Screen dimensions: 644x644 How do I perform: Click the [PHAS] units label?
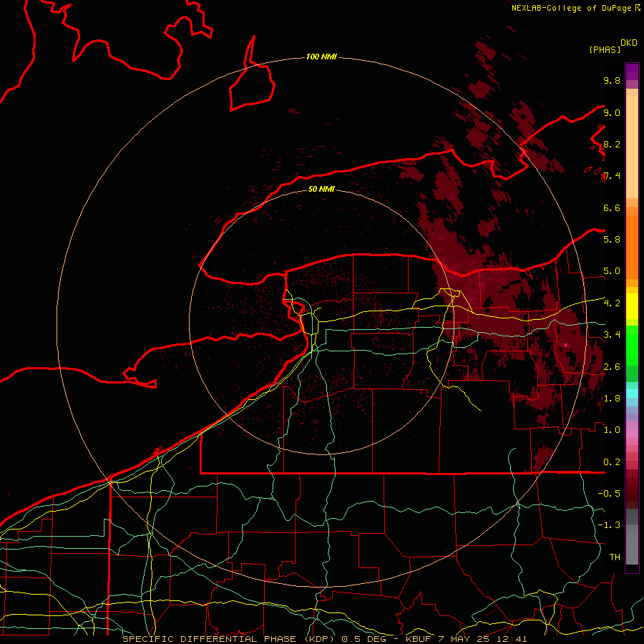coord(605,49)
